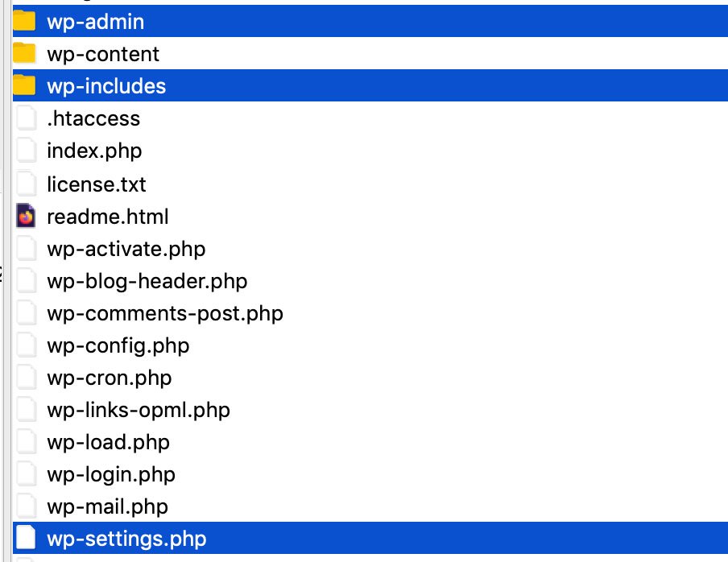Select the wp-load.php entry
The image size is (728, 562).
point(108,442)
